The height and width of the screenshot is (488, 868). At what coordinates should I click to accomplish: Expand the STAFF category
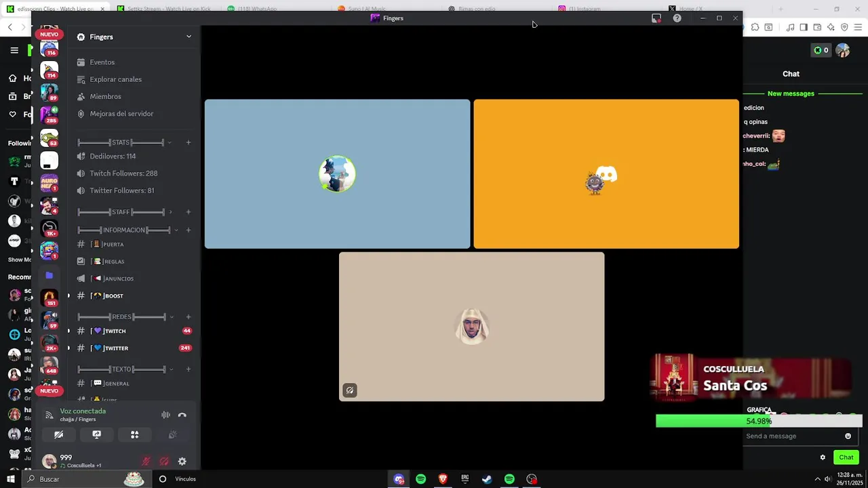point(125,212)
